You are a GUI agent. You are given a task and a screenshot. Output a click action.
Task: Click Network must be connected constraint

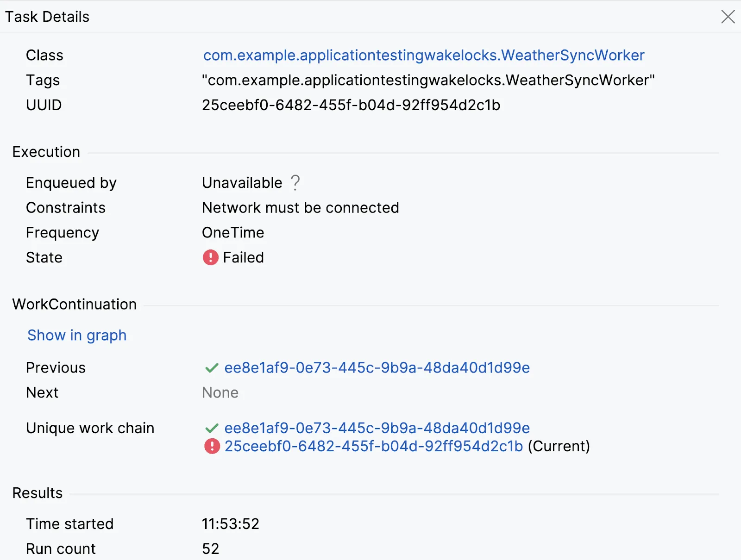pos(300,208)
